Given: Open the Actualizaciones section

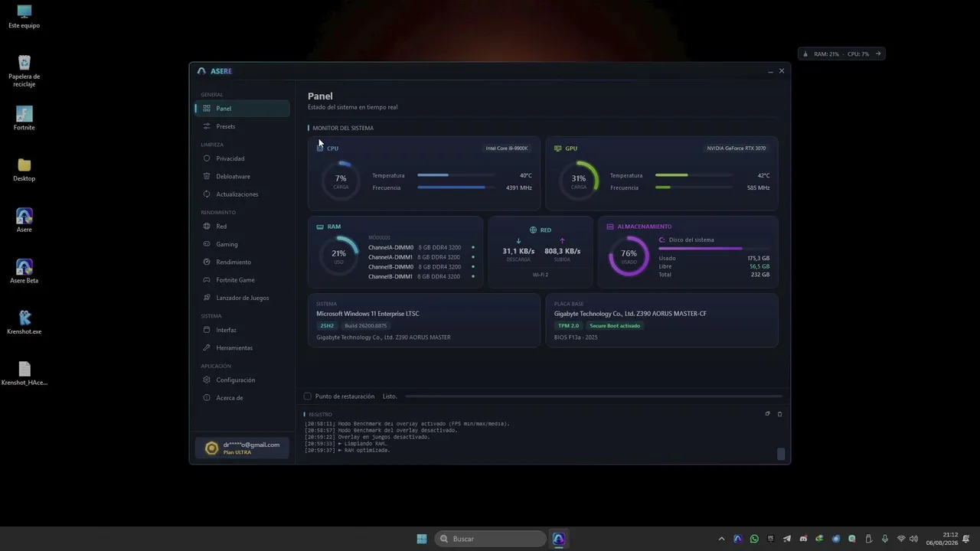Looking at the screenshot, I should (x=242, y=194).
